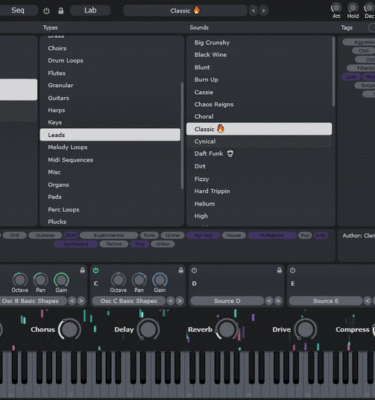The width and height of the screenshot is (375, 400).
Task: Click the Osc C Pan knob
Action: click(139, 280)
